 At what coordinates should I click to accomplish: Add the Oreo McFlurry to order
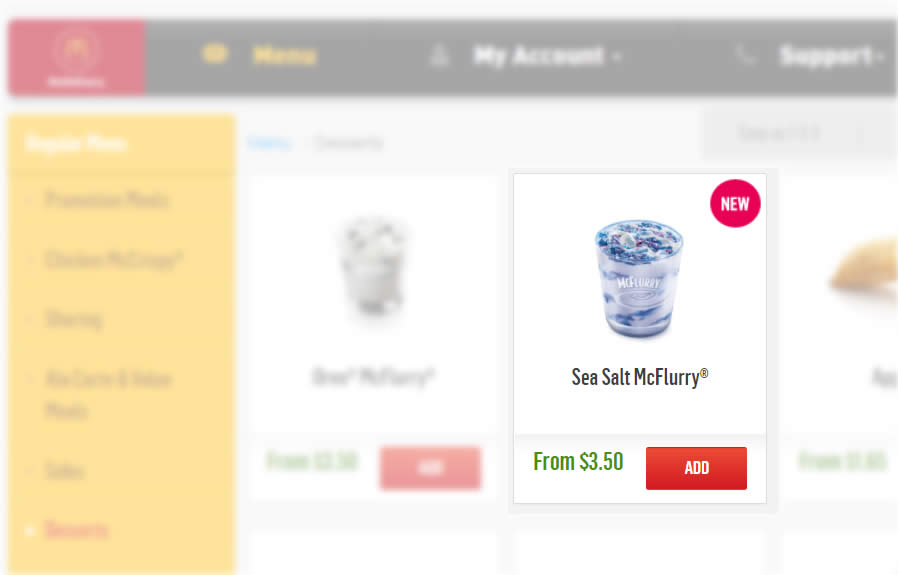click(x=430, y=468)
